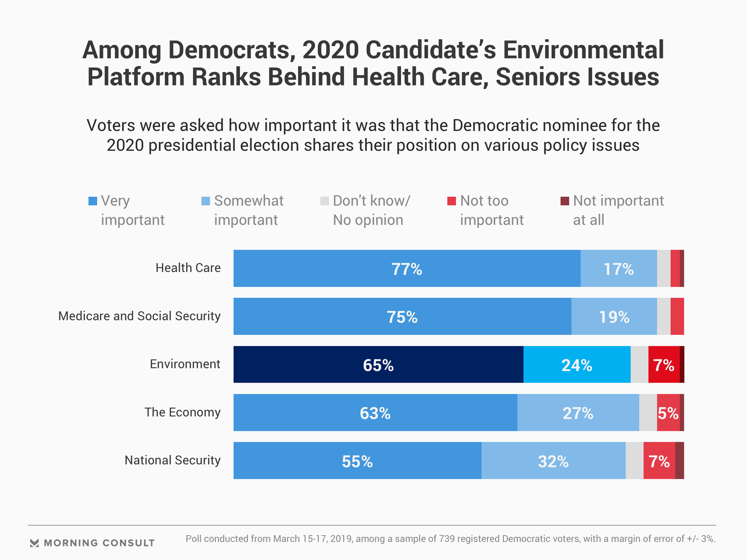Screen dimensions: 747x560
Task: Select the 5% segment in The Economy bar
Action: [668, 413]
